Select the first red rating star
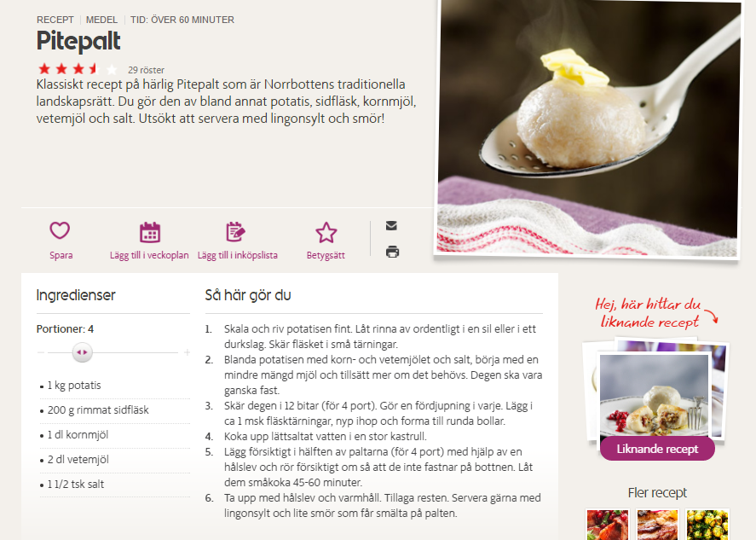This screenshot has width=756, height=540. [44, 69]
